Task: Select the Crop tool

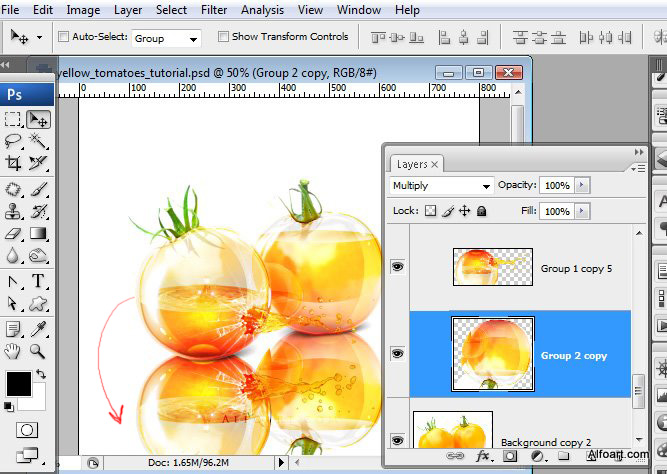Action: [x=14, y=164]
